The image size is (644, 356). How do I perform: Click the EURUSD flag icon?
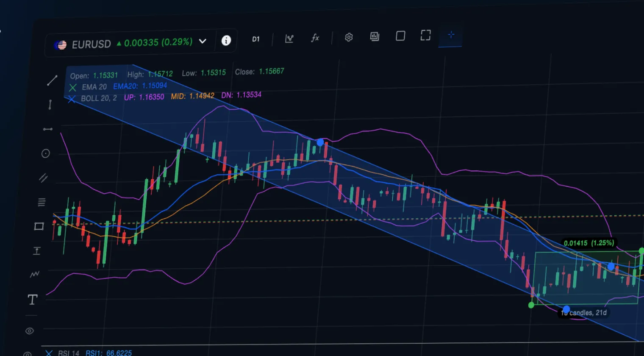(x=60, y=45)
